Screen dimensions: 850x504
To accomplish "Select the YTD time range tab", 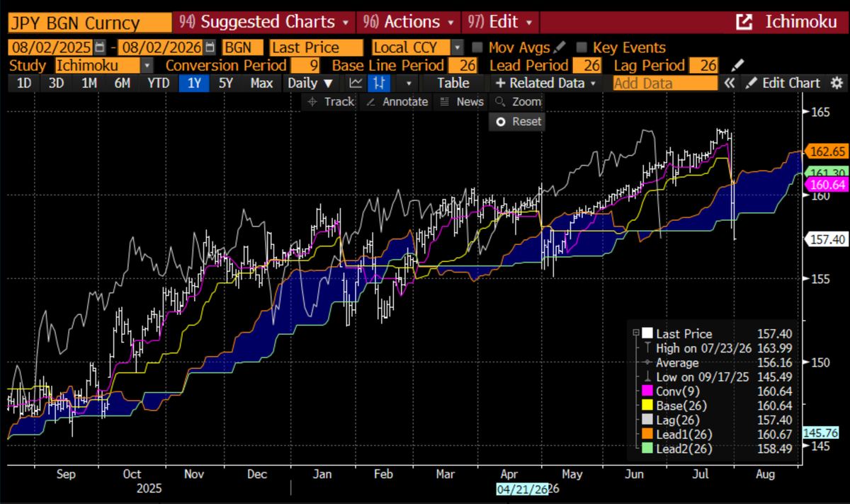I will tap(158, 83).
